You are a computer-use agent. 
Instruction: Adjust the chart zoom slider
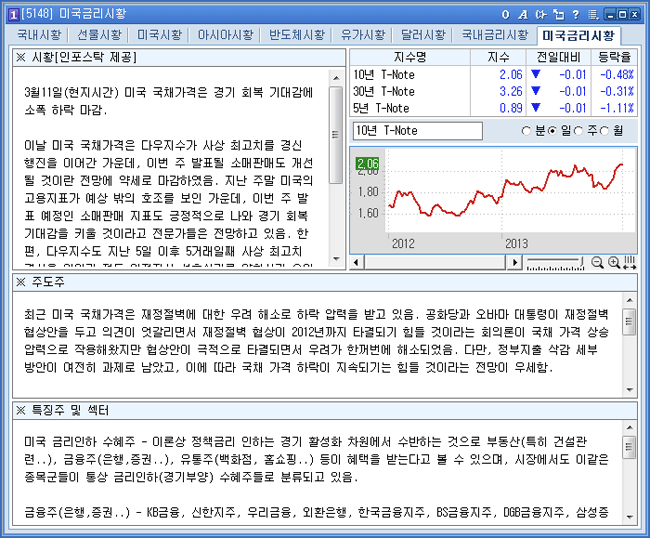coord(555,262)
